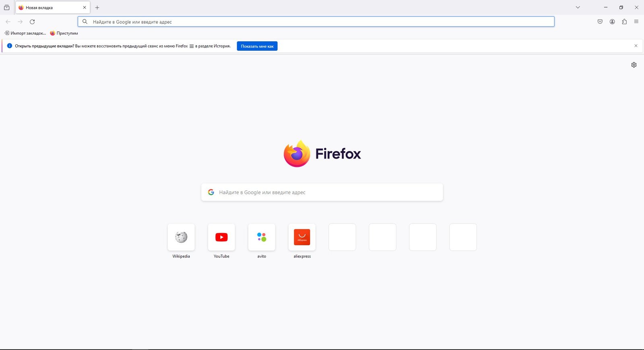Open the YouTube shortcut tile
The width and height of the screenshot is (644, 350).
[221, 237]
